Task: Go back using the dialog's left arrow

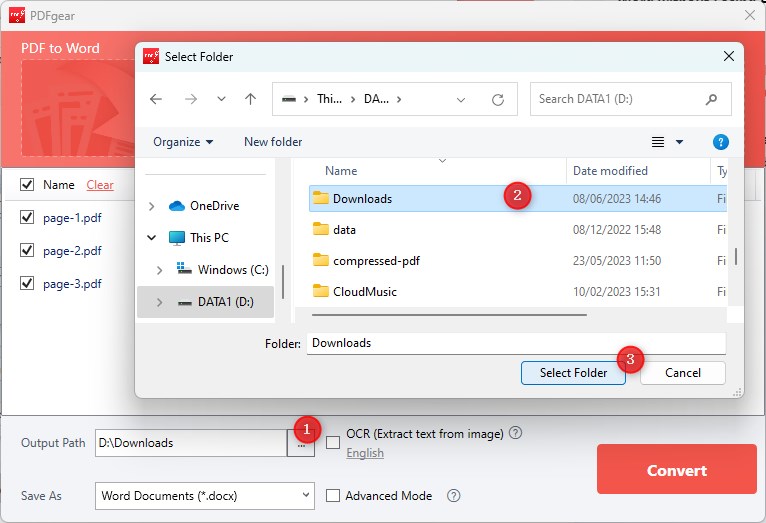Action: [x=156, y=99]
